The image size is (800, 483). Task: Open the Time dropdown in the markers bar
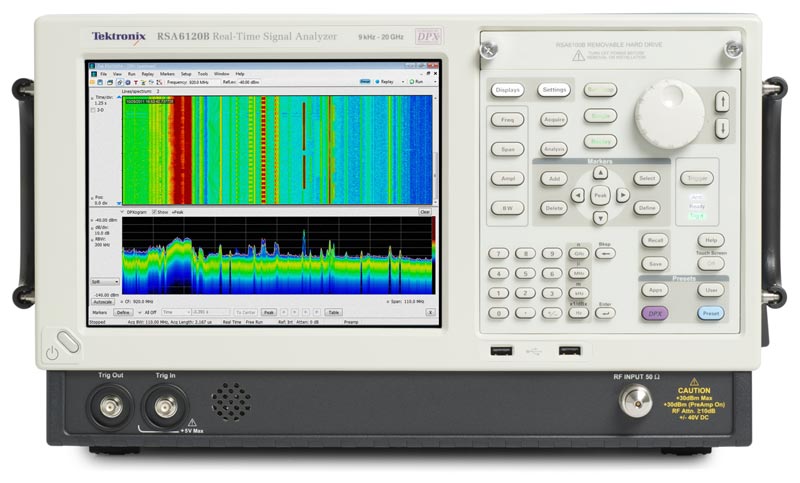point(176,312)
